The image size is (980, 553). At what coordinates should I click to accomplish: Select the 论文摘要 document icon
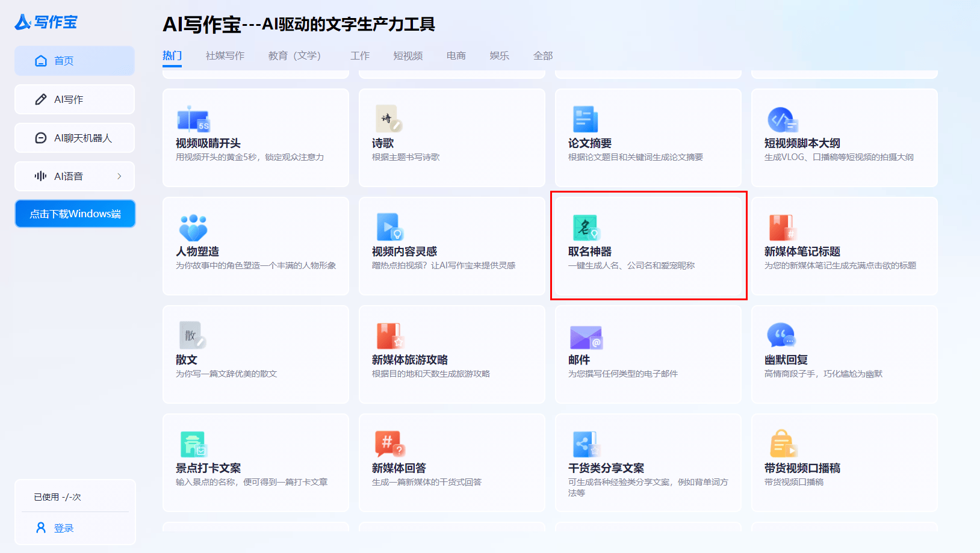coord(585,119)
